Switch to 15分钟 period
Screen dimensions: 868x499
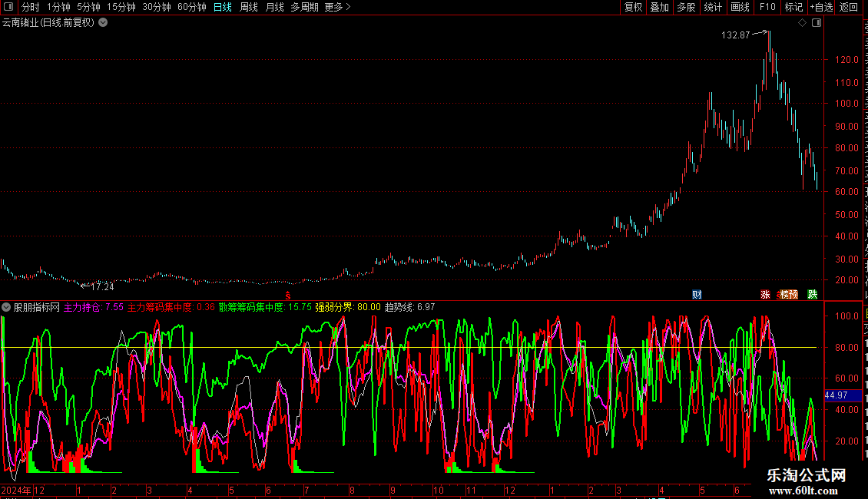click(121, 7)
